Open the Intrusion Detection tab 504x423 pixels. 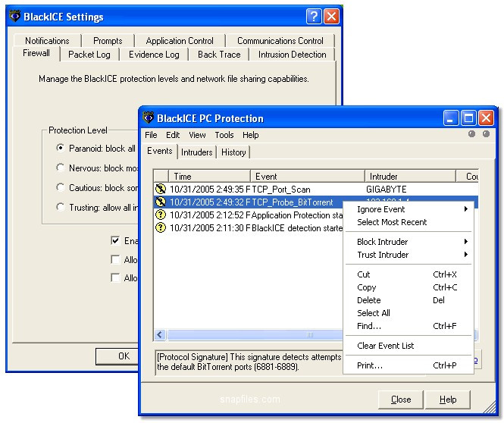tap(292, 55)
